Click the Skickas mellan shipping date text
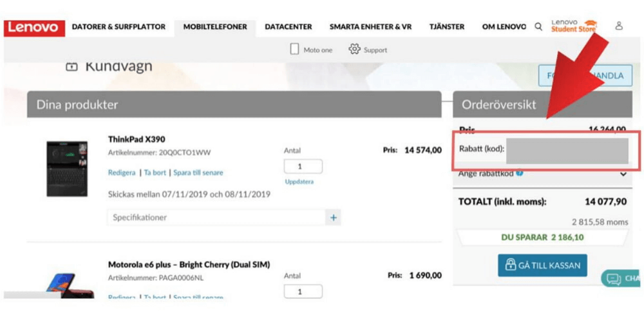 (189, 194)
